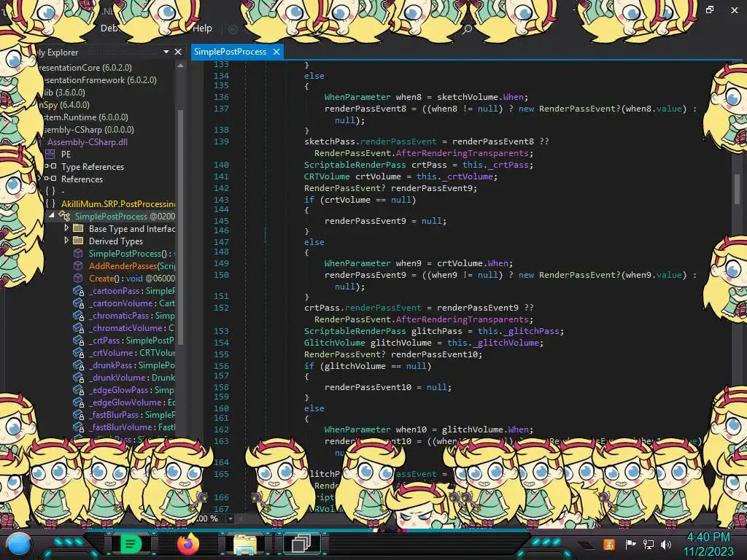747x560 pixels.
Task: Open the editor zoom level dropdown
Action: coord(230,518)
